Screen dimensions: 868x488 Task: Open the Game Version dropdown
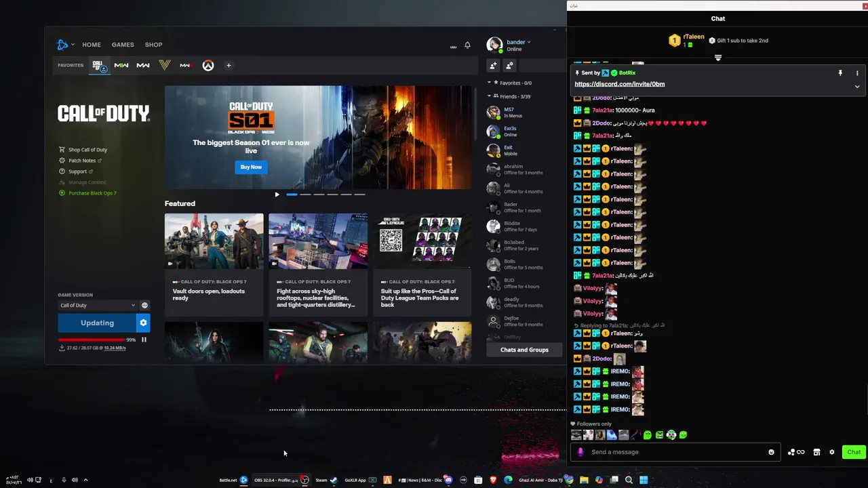[x=97, y=305]
